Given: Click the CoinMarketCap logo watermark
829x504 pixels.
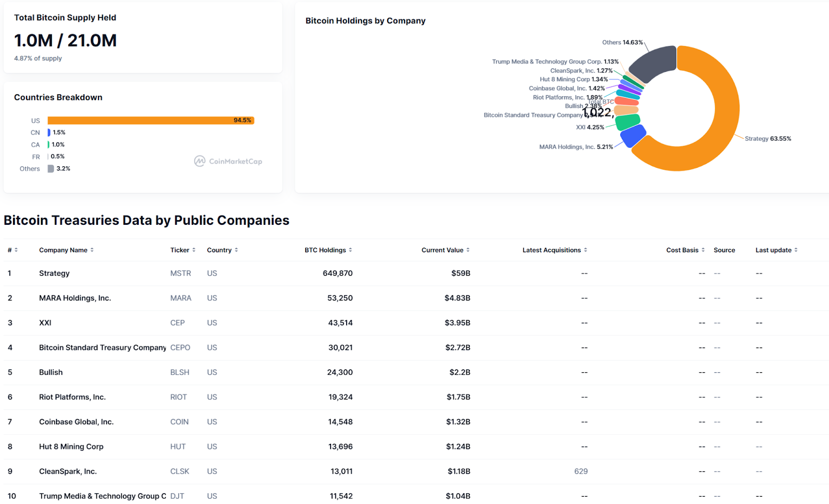Looking at the screenshot, I should tap(228, 161).
